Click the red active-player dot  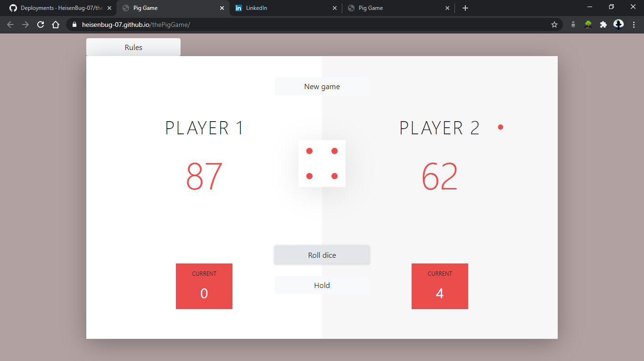[x=501, y=127]
